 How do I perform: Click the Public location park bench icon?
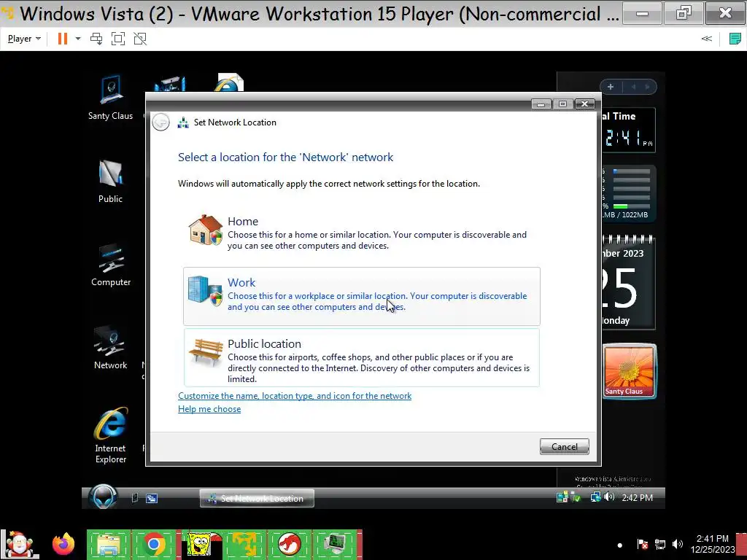206,352
